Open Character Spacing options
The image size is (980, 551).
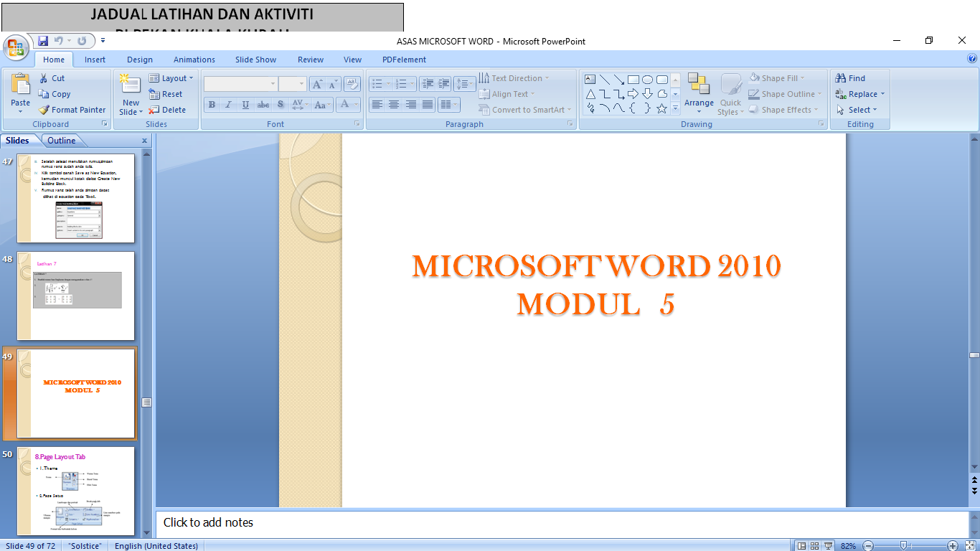(300, 105)
